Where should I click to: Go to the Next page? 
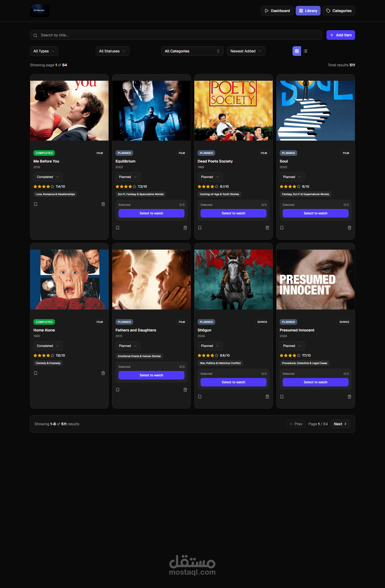tap(341, 424)
